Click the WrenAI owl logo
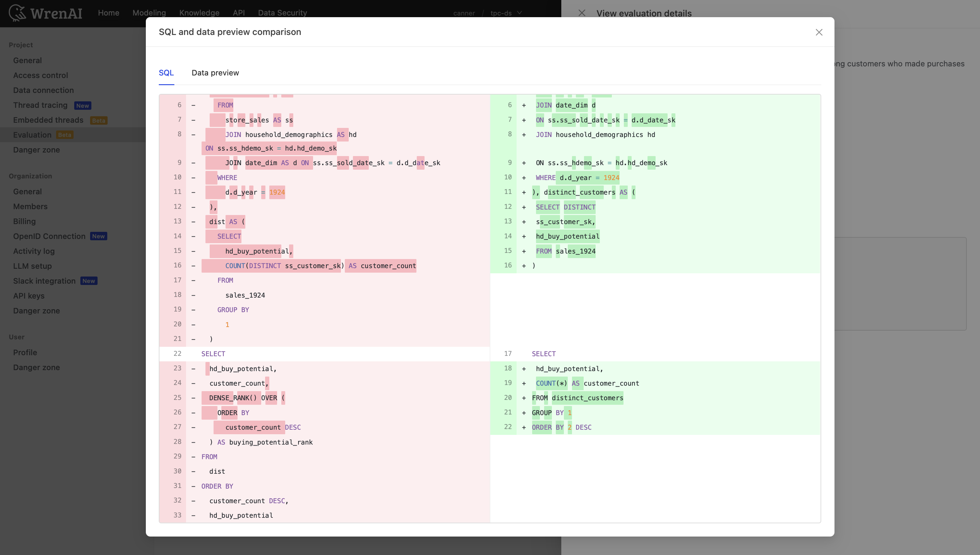980x555 pixels. 17,13
